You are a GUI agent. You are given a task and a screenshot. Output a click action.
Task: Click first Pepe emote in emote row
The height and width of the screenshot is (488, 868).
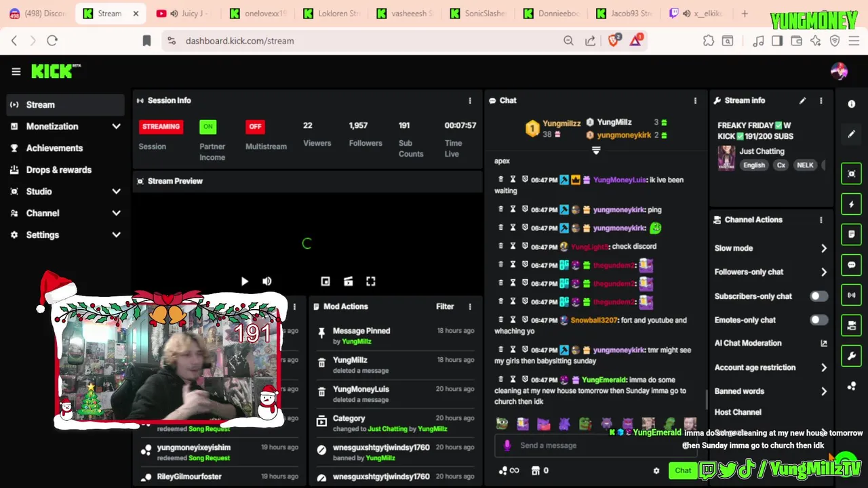coord(501,424)
